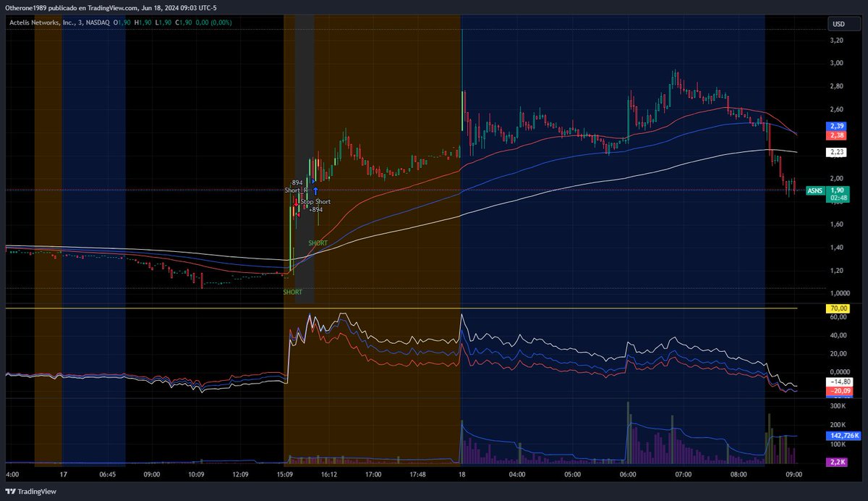Click the publisher header Otherone1989 text
This screenshot has height=501, width=868.
coord(27,8)
